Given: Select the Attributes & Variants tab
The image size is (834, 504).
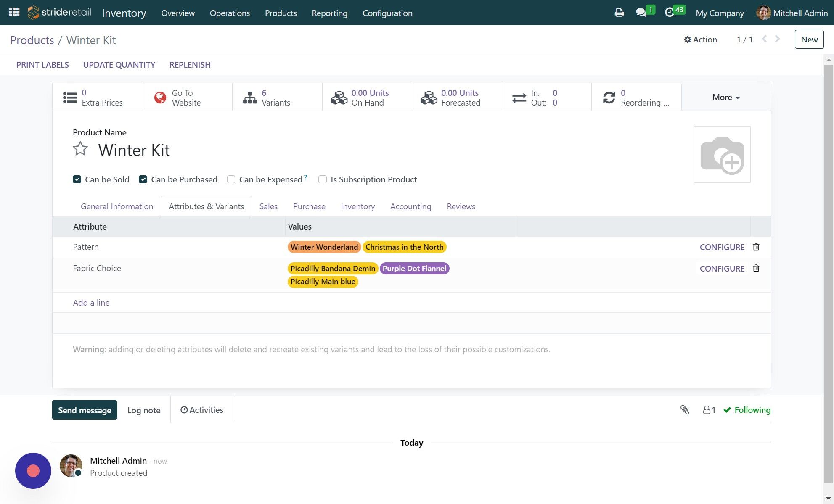Looking at the screenshot, I should 206,206.
